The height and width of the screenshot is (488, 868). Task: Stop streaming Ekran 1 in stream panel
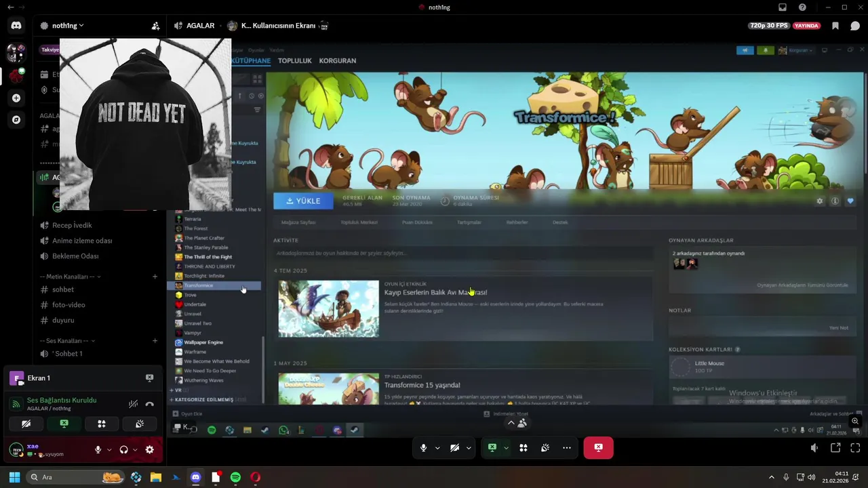click(149, 378)
